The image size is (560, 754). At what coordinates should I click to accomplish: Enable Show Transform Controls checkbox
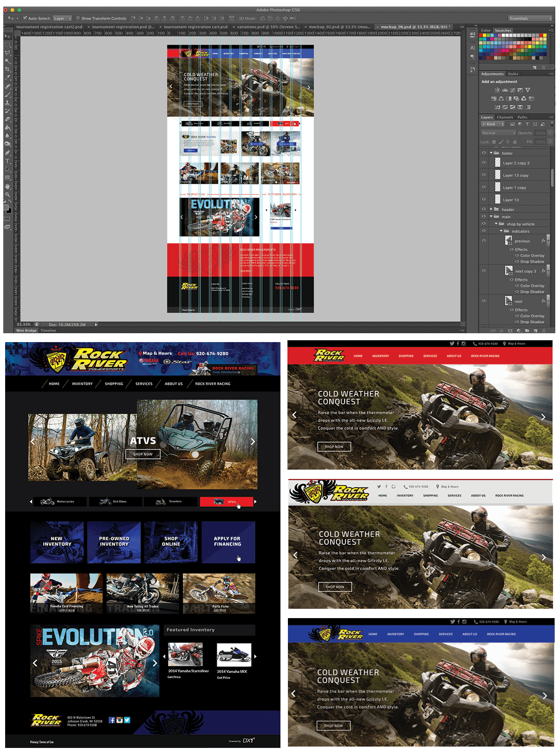(x=78, y=18)
